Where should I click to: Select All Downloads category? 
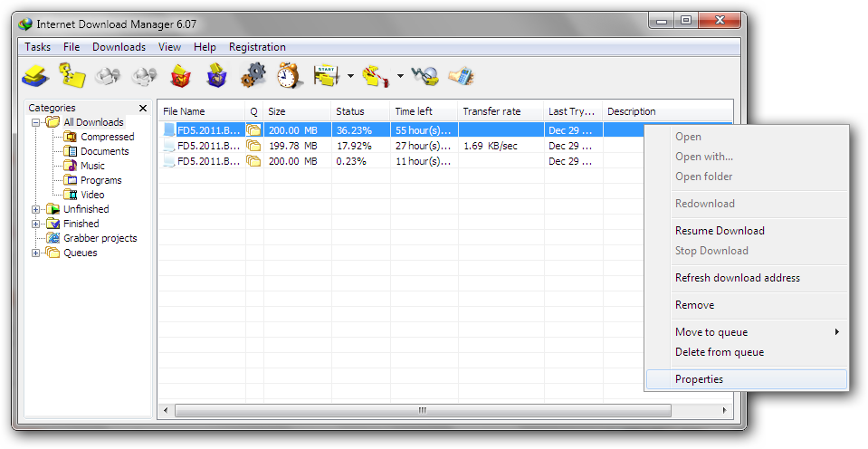[x=93, y=122]
